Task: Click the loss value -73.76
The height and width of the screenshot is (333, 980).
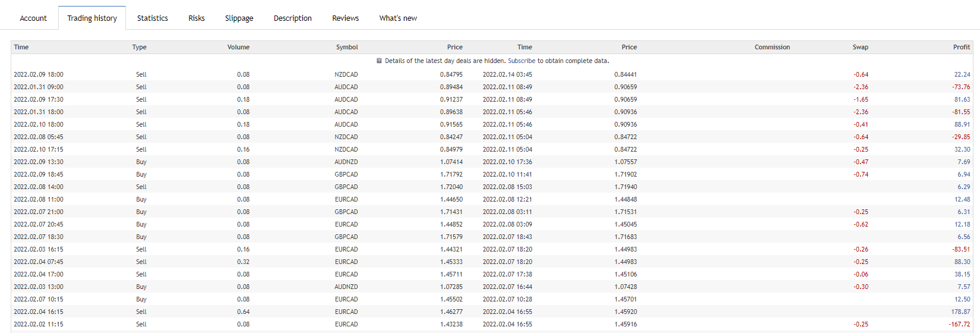Action: click(x=961, y=87)
